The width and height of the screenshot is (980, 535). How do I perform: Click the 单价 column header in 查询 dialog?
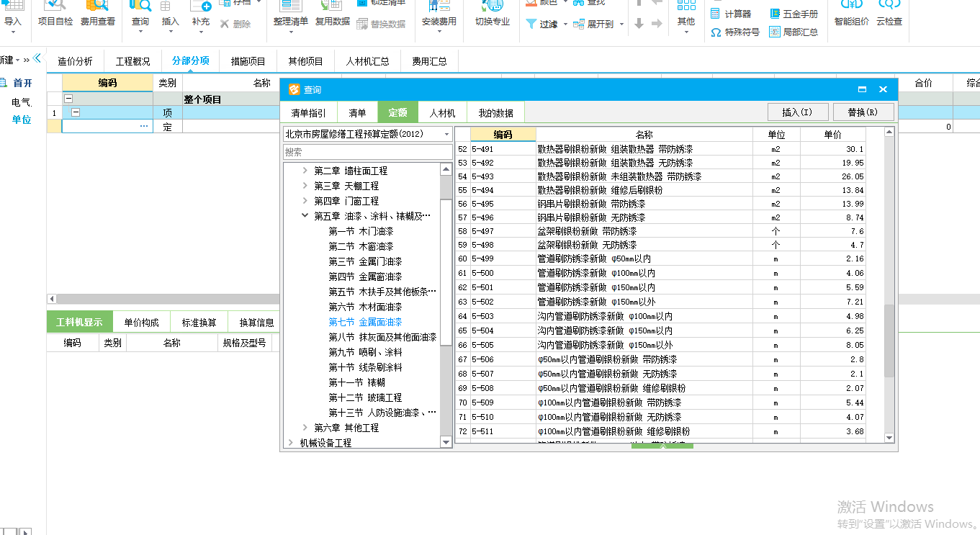click(x=832, y=135)
